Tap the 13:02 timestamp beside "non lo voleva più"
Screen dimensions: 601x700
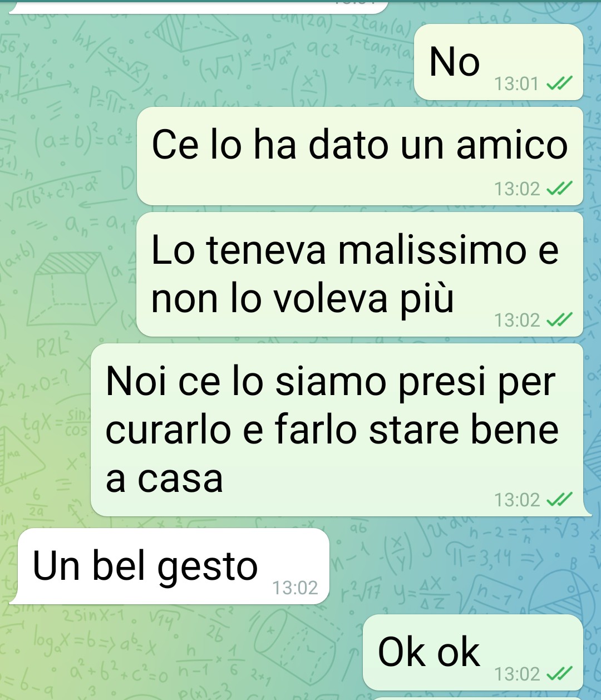click(x=517, y=321)
